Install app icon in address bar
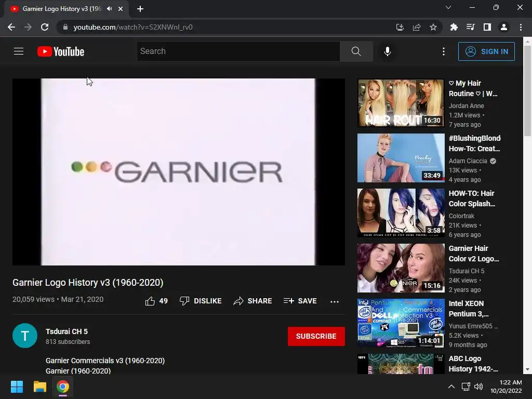 point(400,27)
